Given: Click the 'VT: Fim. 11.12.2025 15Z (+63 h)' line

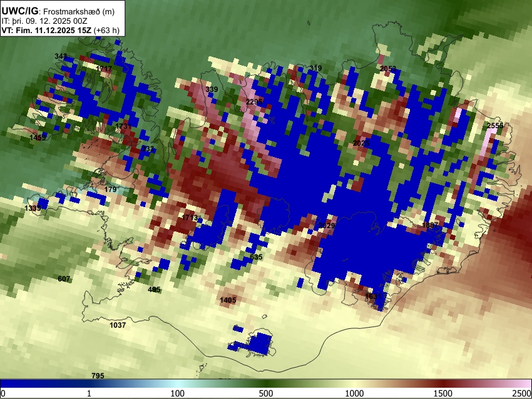Looking at the screenshot, I should [60, 30].
